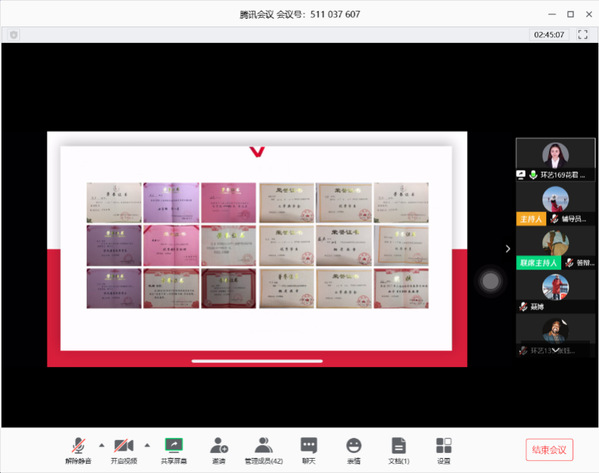
Task: Click the round floating gray button
Action: click(491, 281)
